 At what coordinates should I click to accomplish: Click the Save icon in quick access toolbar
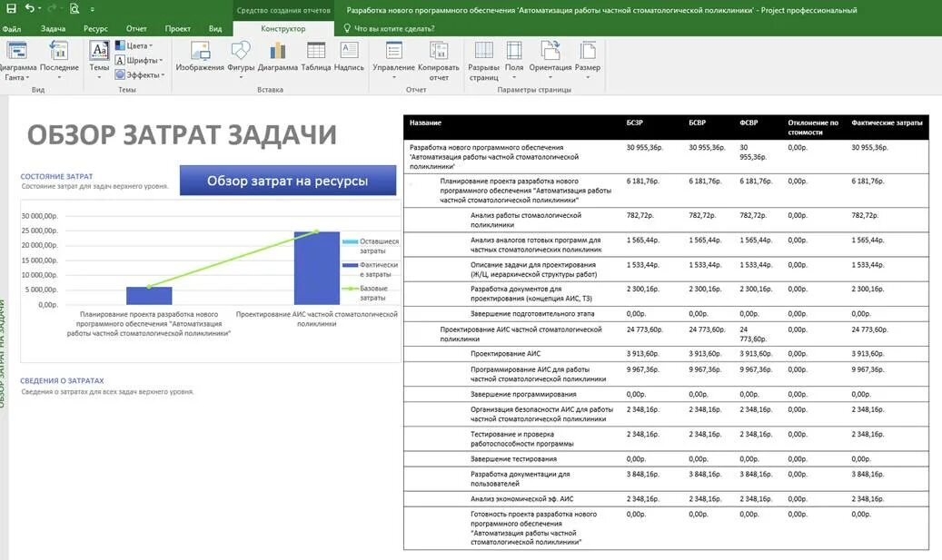pos(11,8)
